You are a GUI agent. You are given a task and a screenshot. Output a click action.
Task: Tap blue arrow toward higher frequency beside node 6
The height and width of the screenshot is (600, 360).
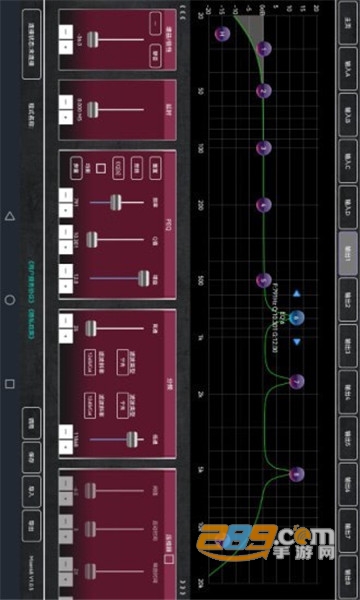pos(297,342)
